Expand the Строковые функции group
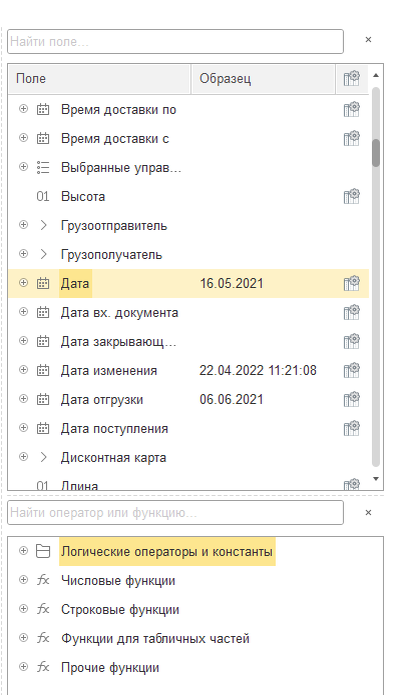This screenshot has height=695, width=398. 23,609
